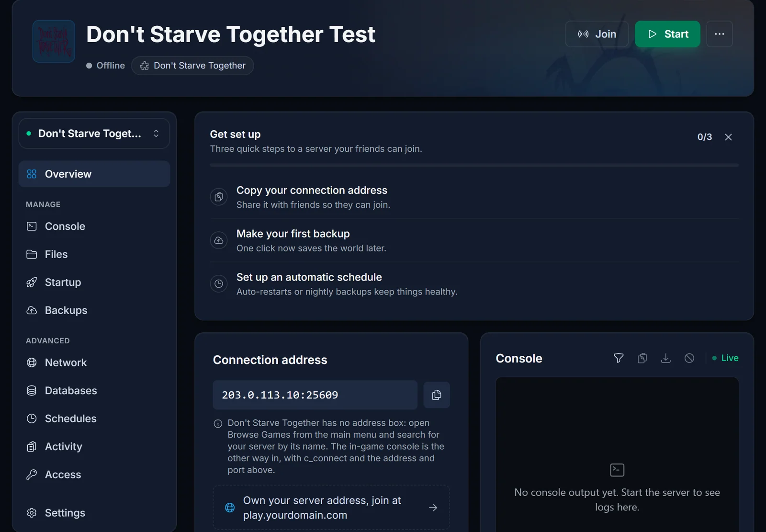Click the Don't Starve Together game tag
The width and height of the screenshot is (766, 532).
192,66
